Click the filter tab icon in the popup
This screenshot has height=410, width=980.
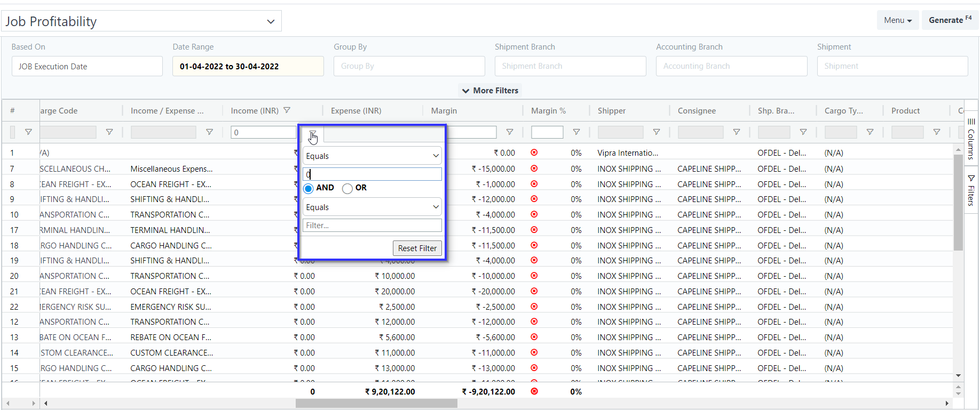tap(313, 135)
